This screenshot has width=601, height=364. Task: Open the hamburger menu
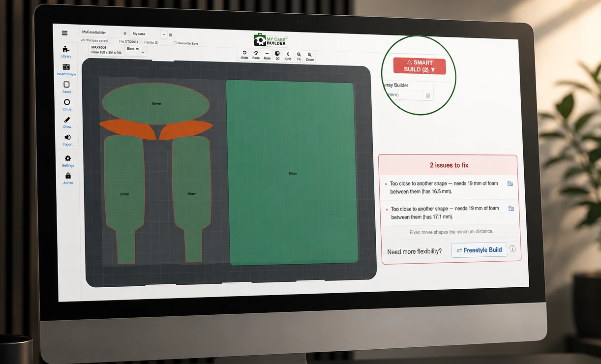[64, 33]
